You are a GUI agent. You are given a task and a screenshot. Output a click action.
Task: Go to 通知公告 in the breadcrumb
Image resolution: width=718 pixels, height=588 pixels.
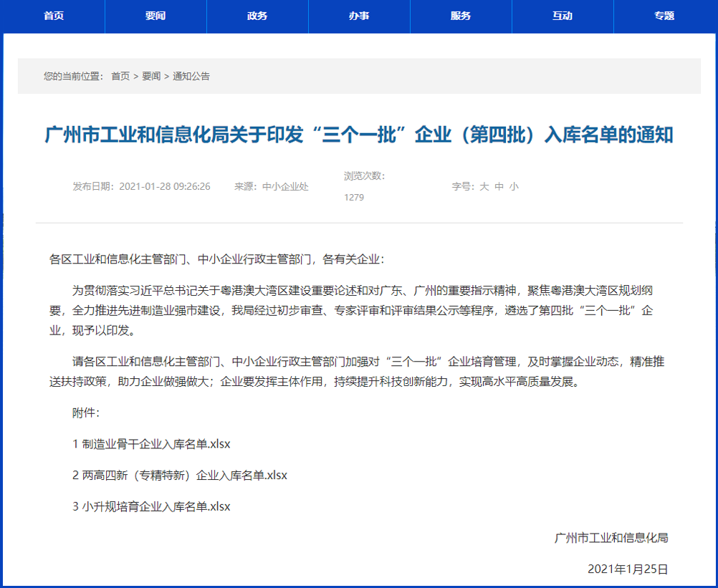click(x=191, y=77)
